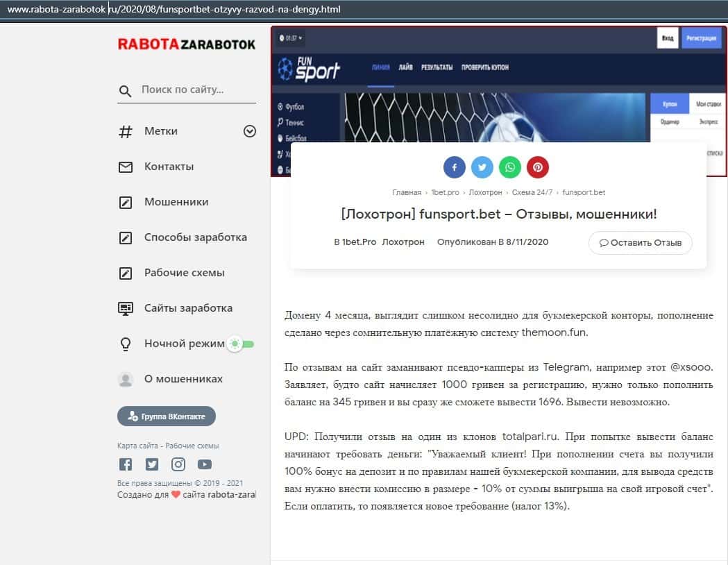728x565 pixels.
Task: Share the article on Facebook
Action: pyautogui.click(x=454, y=167)
